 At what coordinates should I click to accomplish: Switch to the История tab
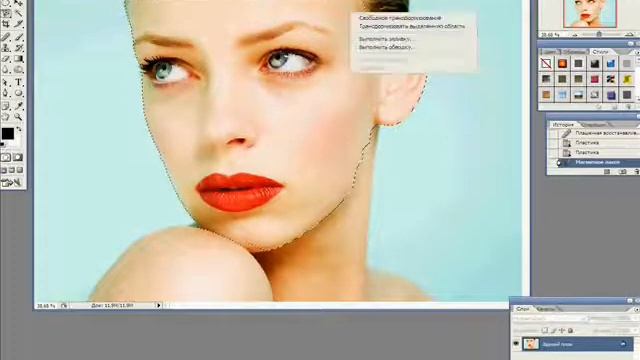pos(563,124)
